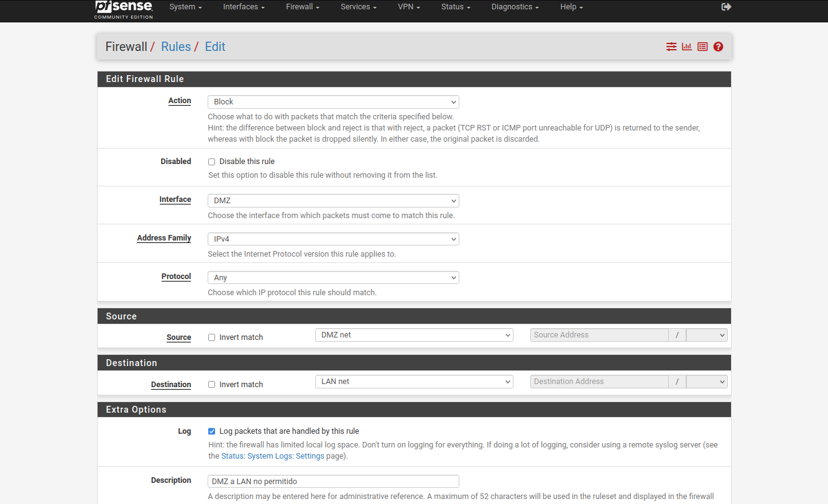
Task: Open the Address Family dropdown showing IPv4
Action: (x=333, y=239)
